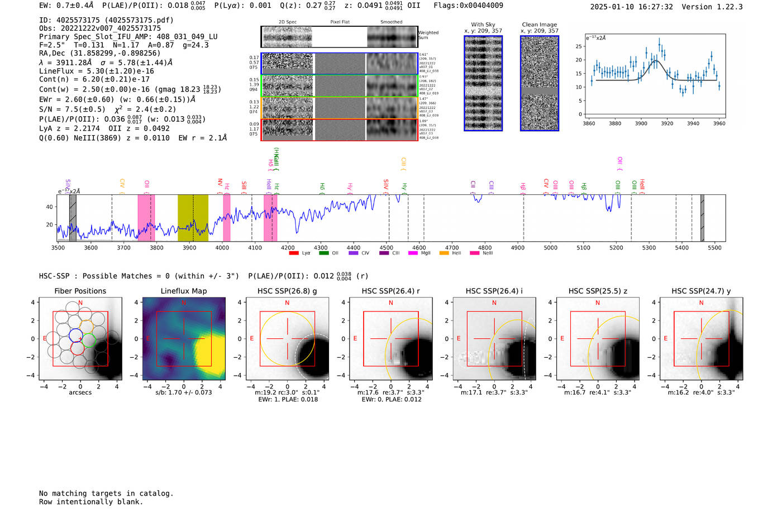782x532 pixels.
Task: Click the Lyα red legend swatch
Action: click(294, 253)
